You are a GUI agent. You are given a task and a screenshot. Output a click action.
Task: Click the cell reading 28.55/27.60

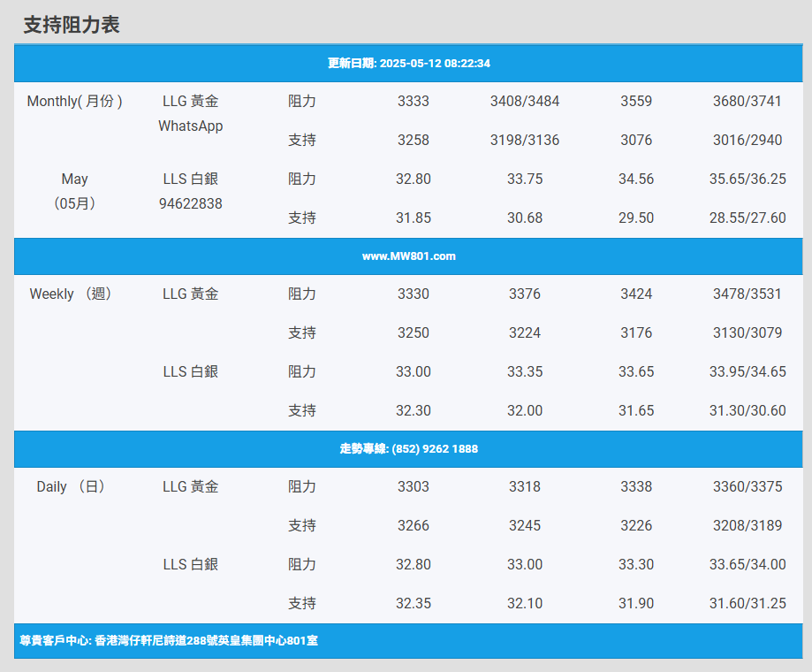[747, 218]
